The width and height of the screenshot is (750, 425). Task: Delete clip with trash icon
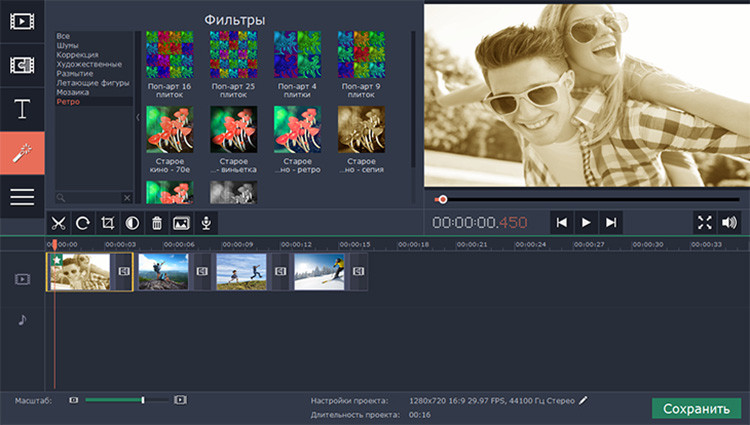coord(157,223)
